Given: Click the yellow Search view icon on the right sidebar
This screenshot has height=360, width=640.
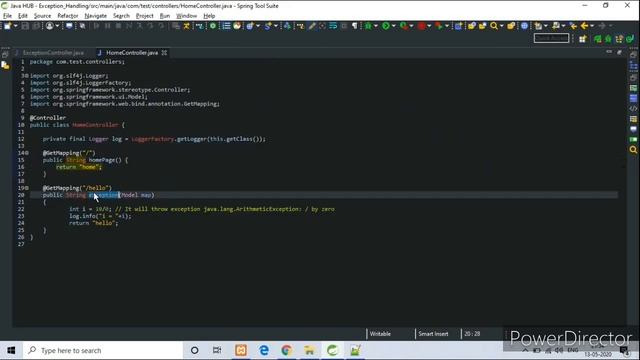Looking at the screenshot, I should click(633, 150).
